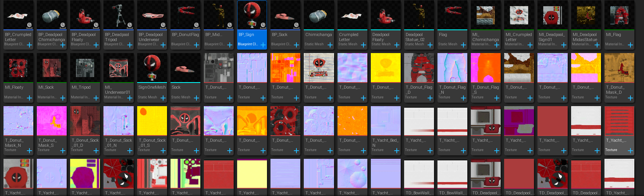Click the plus icon on MI_Flag tile
644x196 pixels.
[630, 45]
